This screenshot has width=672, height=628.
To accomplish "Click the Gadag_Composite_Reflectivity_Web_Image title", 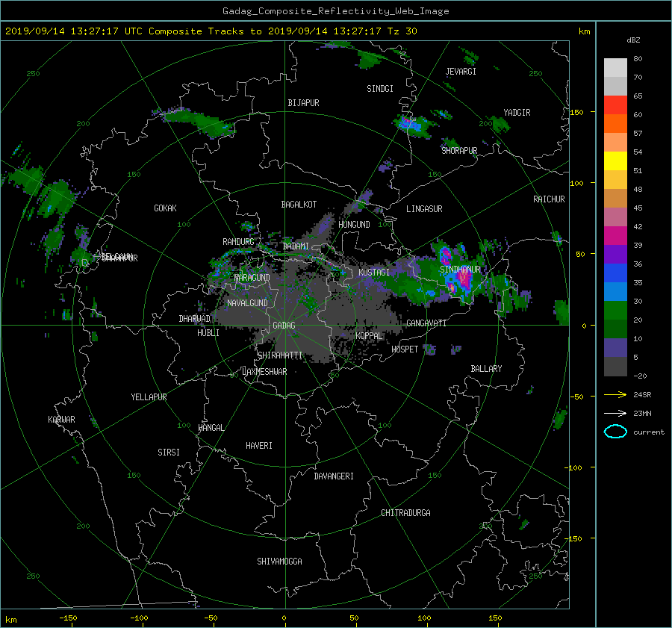I will [335, 11].
